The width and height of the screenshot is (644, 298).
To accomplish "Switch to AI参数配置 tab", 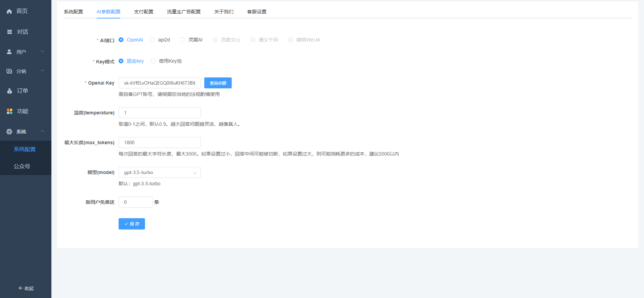I will tap(108, 12).
